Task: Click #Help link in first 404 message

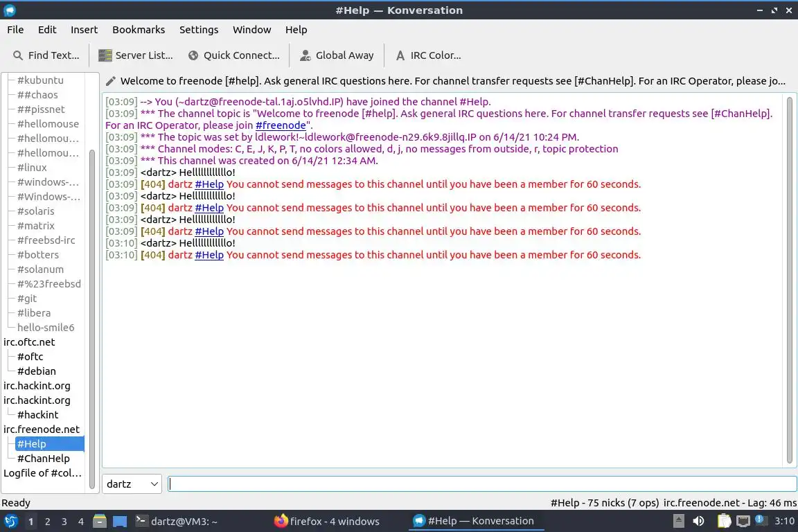Action: click(209, 184)
